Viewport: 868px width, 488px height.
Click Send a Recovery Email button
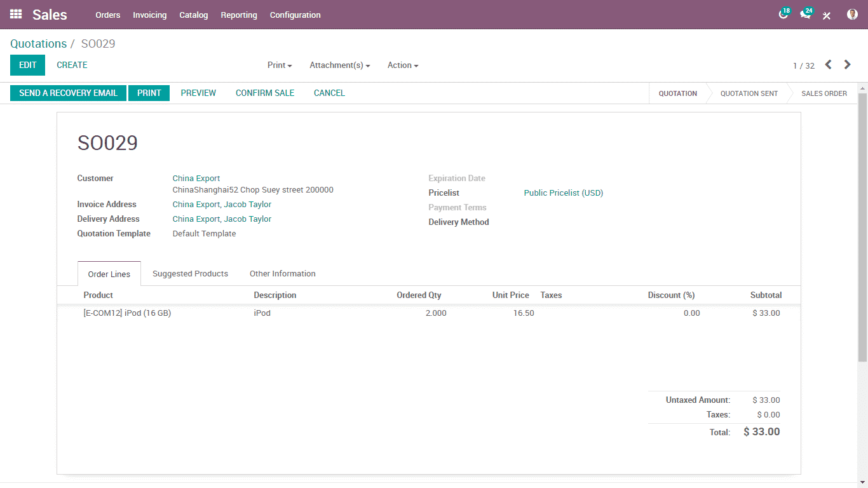pyautogui.click(x=69, y=93)
